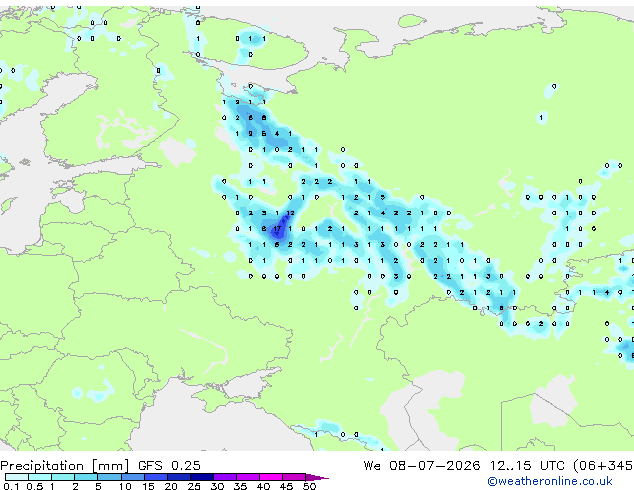The image size is (634, 490).
Task: Click the '17' mm peak value on map
Action: pyautogui.click(x=277, y=229)
